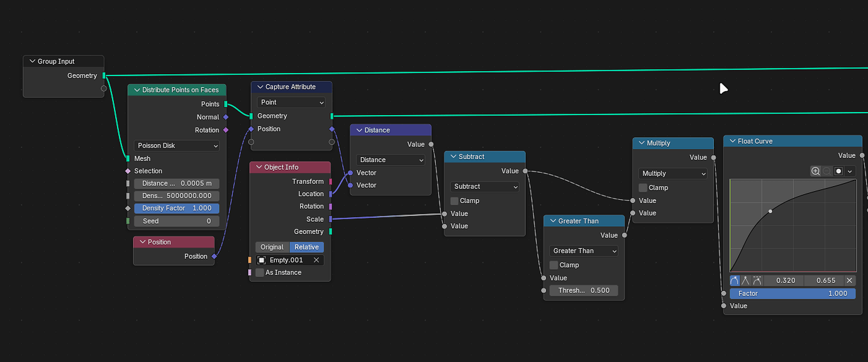Clear the Empty.001 object field
Image resolution: width=868 pixels, height=362 pixels.
pyautogui.click(x=316, y=260)
